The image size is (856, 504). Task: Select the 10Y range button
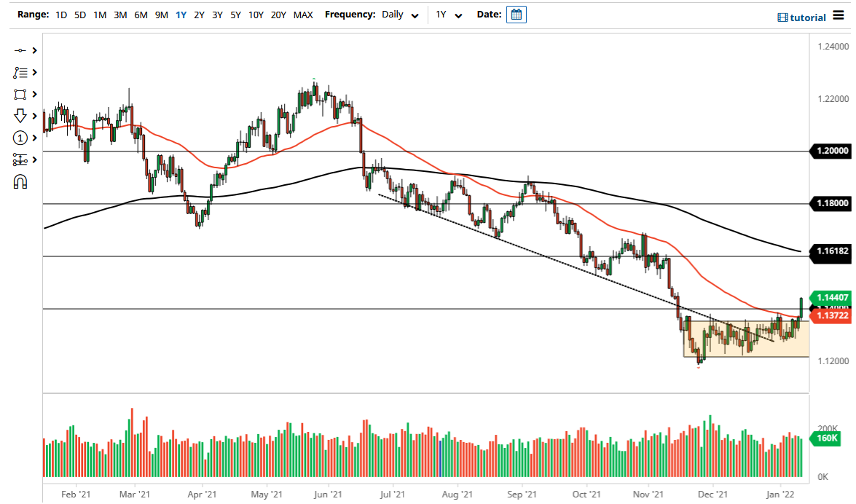[256, 14]
